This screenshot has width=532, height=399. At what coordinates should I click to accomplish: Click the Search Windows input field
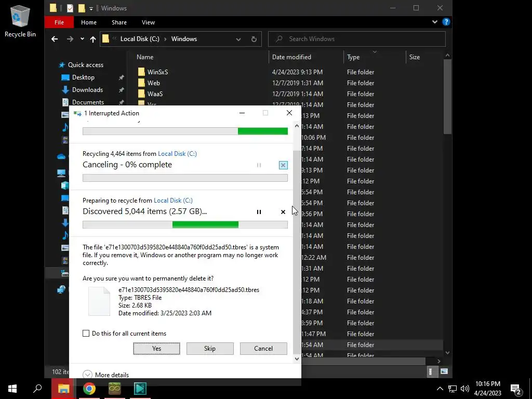point(356,39)
